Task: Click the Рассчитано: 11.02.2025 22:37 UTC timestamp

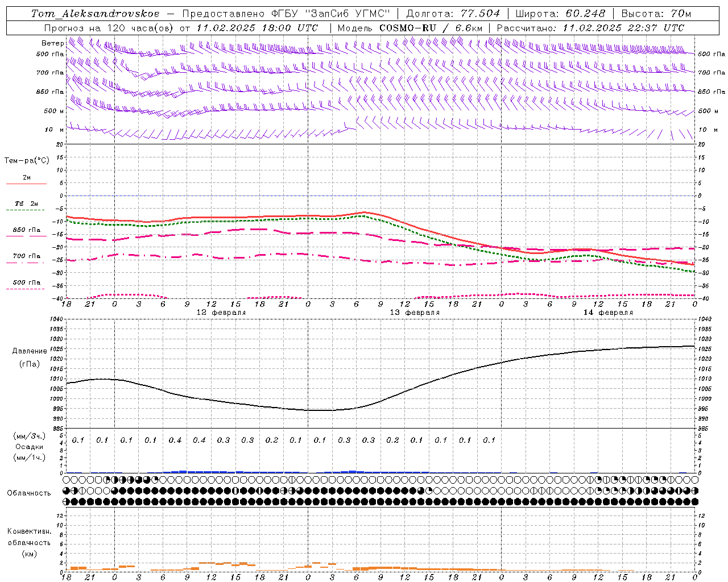Action: 590,28
